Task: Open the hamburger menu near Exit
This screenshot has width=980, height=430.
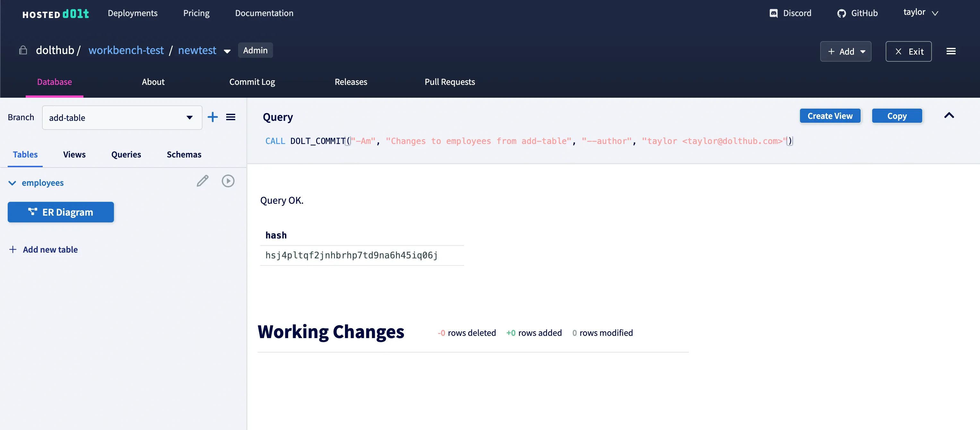Action: (x=951, y=51)
